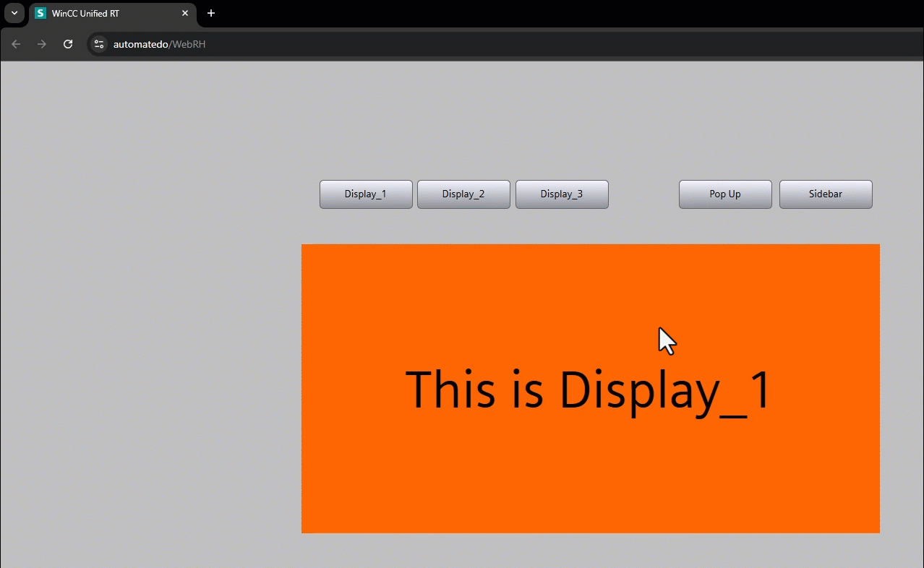
Task: Show Display_3 using its button
Action: (x=562, y=194)
